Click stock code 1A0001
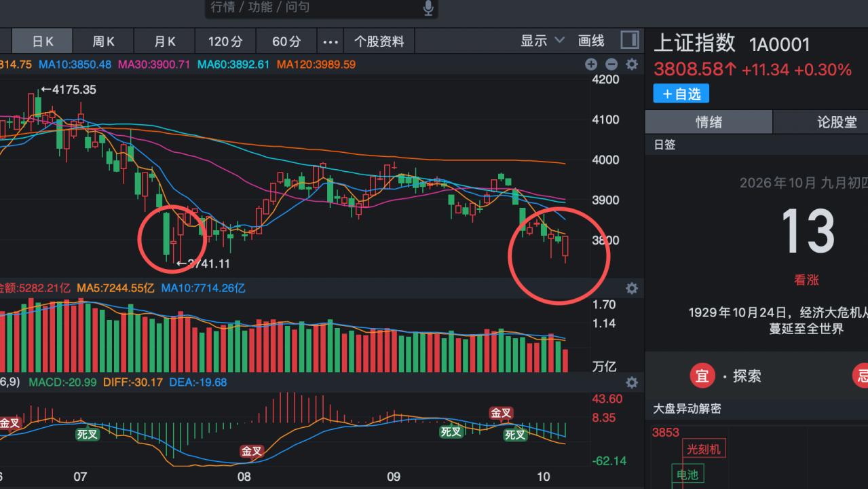This screenshot has height=489, width=868. (x=780, y=45)
